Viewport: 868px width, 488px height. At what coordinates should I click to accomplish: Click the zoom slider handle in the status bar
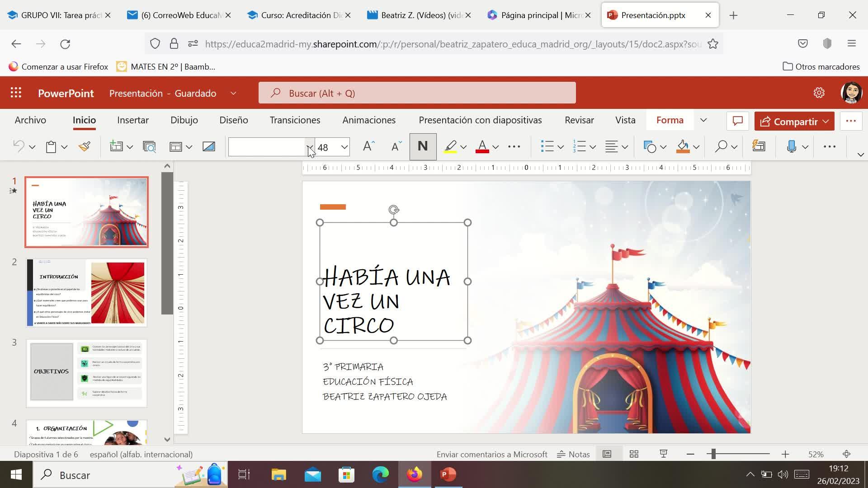[713, 454]
